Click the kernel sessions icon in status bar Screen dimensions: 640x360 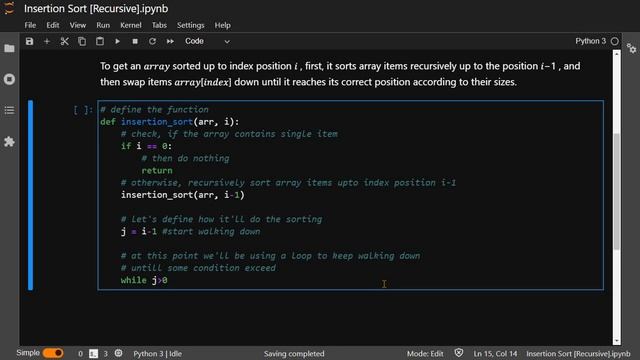[x=118, y=353]
